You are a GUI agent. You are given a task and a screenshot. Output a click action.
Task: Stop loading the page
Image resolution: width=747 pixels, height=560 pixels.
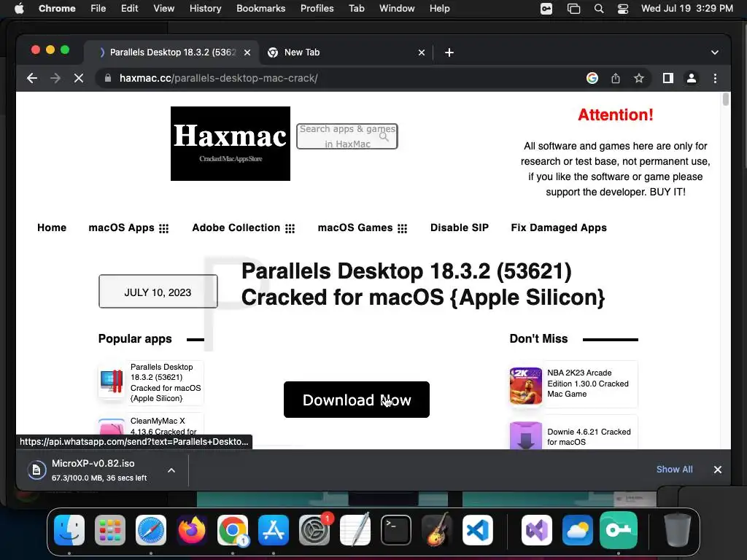pos(79,78)
